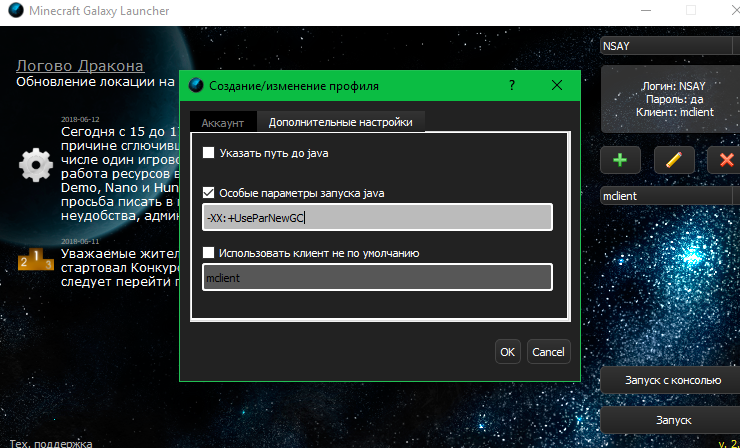Click the 'Логин: NSAY' profile info text
The width and height of the screenshot is (740, 448).
673,86
